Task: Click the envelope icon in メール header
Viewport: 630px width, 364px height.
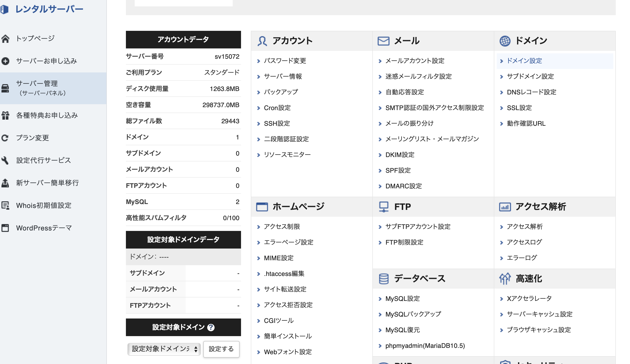Action: 383,41
